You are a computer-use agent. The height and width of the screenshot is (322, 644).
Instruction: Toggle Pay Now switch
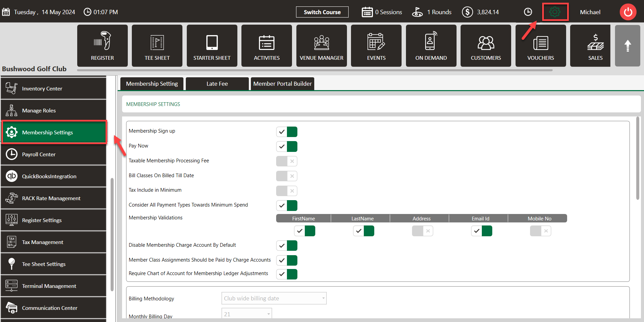pyautogui.click(x=287, y=146)
